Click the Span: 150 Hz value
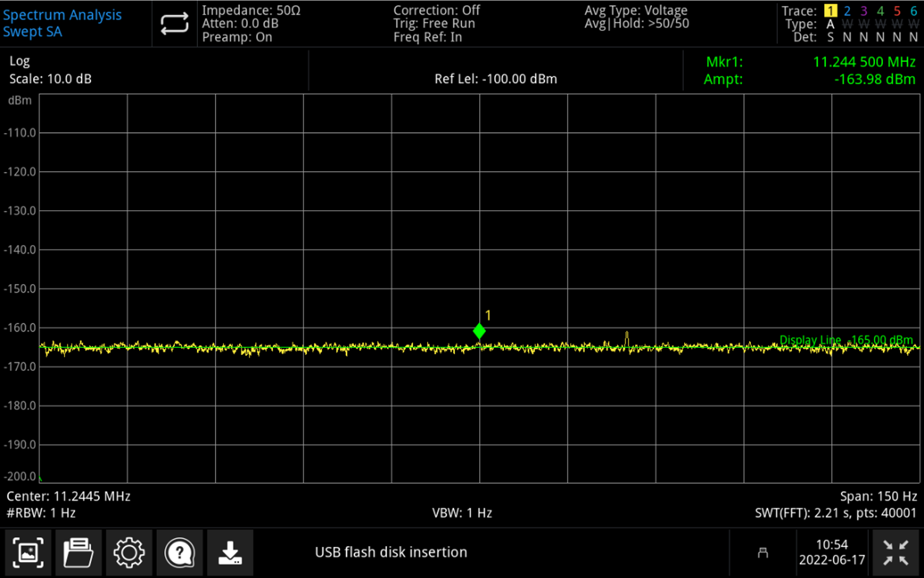The image size is (924, 578). [x=879, y=496]
